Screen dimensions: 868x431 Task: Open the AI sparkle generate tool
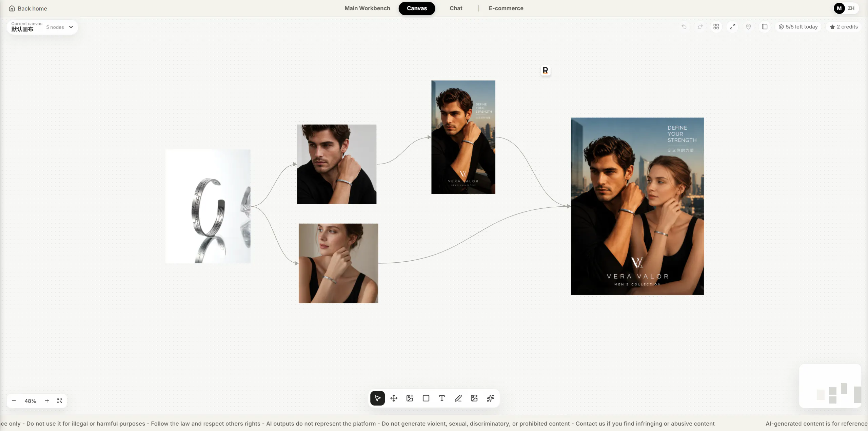[x=490, y=398]
